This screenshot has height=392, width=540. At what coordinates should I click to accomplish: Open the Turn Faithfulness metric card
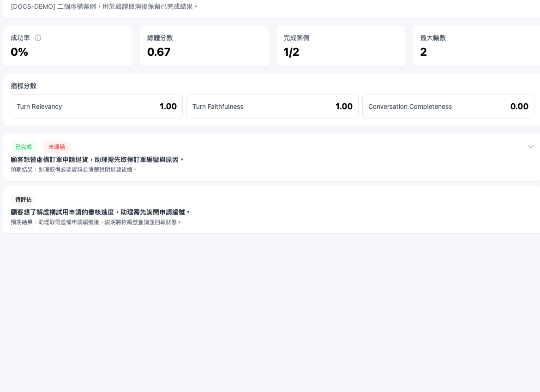pyautogui.click(x=272, y=107)
